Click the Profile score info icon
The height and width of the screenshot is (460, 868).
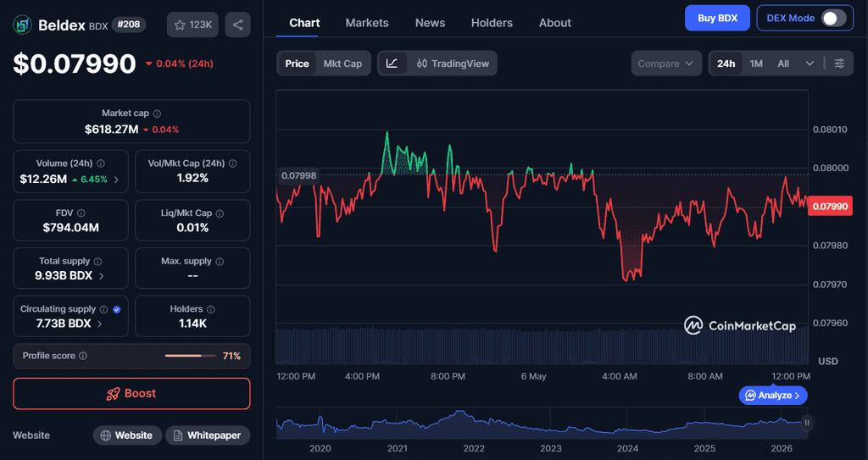[x=83, y=356]
